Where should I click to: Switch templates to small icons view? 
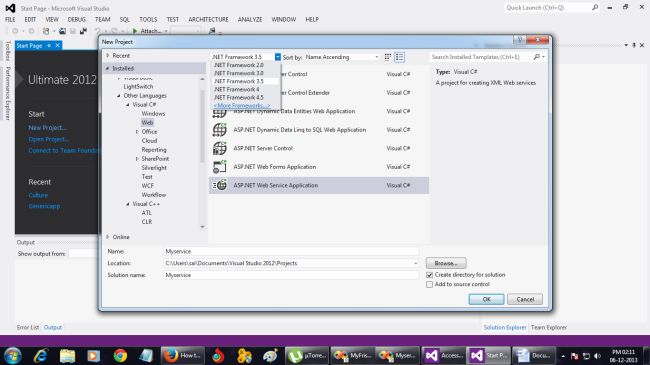pyautogui.click(x=388, y=57)
